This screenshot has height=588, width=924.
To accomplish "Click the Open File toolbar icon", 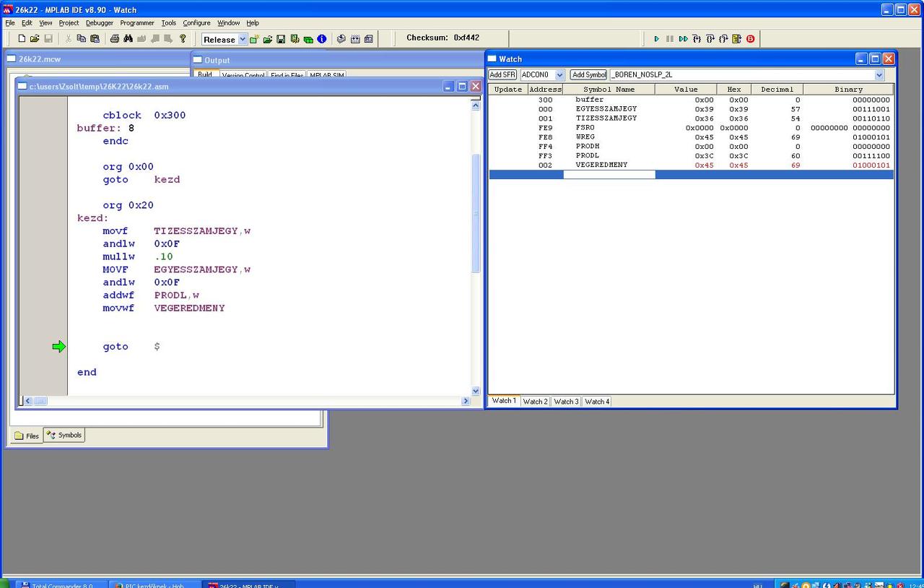I will (x=35, y=39).
